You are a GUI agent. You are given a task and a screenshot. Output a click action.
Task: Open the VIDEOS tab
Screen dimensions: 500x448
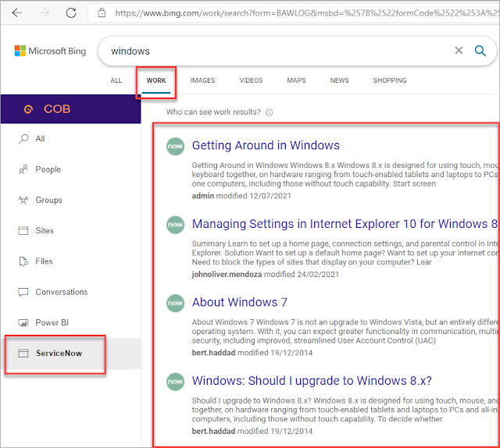tap(251, 80)
